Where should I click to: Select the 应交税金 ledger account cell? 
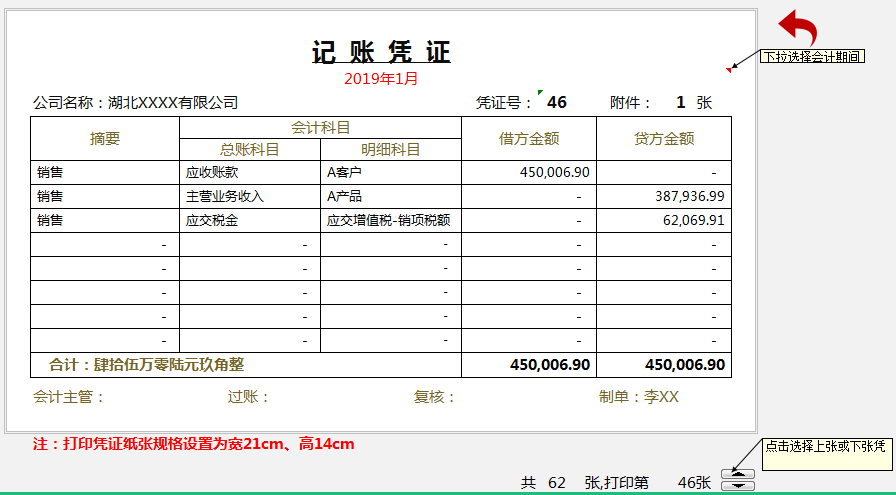(x=250, y=220)
